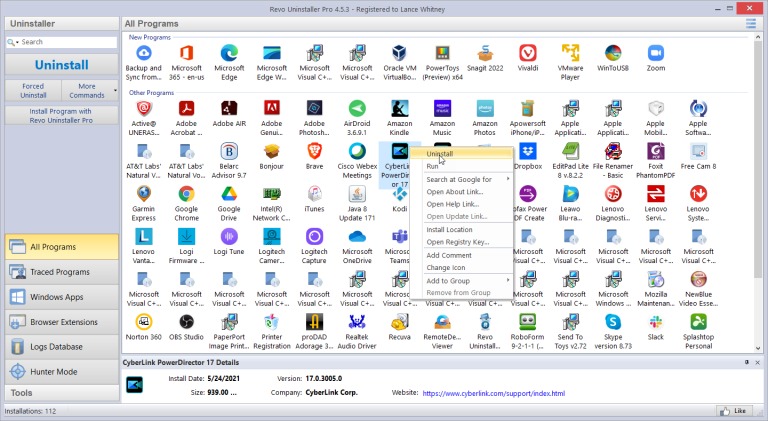Choose Run in the context menu
Screen dimensions: 768x421
(x=462, y=166)
